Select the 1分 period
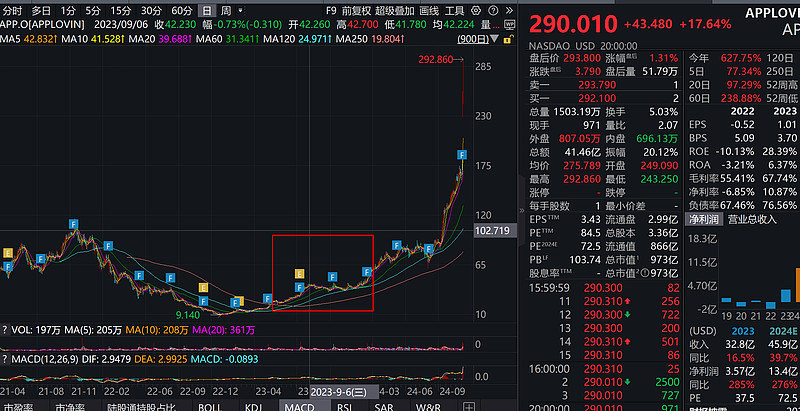The width and height of the screenshot is (800, 411). [x=67, y=10]
